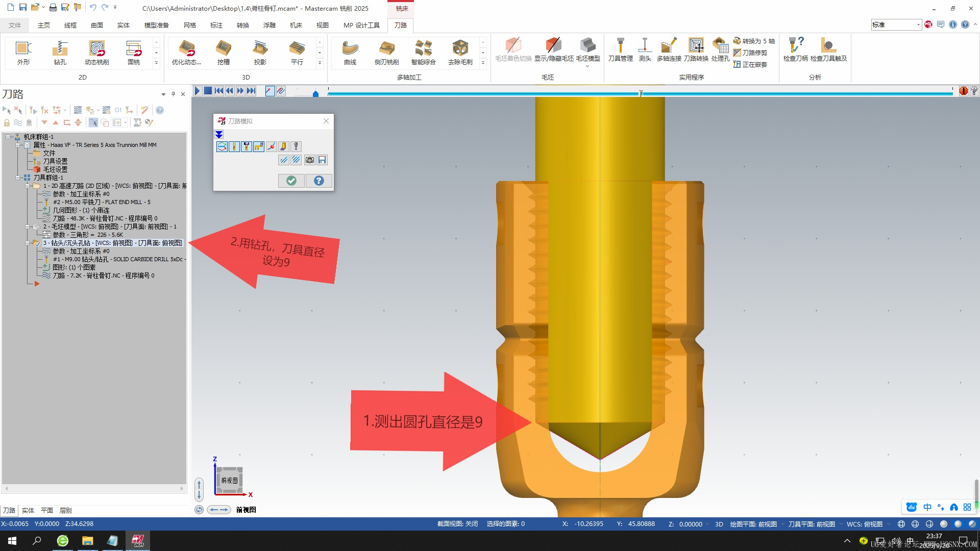Collapse the 刀具群组-1 tree node
The image size is (980, 551).
point(18,178)
